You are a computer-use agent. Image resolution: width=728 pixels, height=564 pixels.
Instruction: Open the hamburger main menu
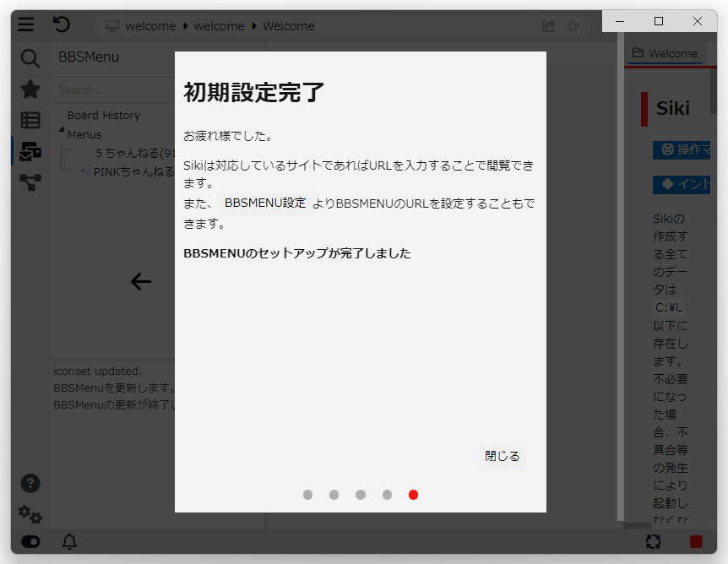tap(26, 24)
